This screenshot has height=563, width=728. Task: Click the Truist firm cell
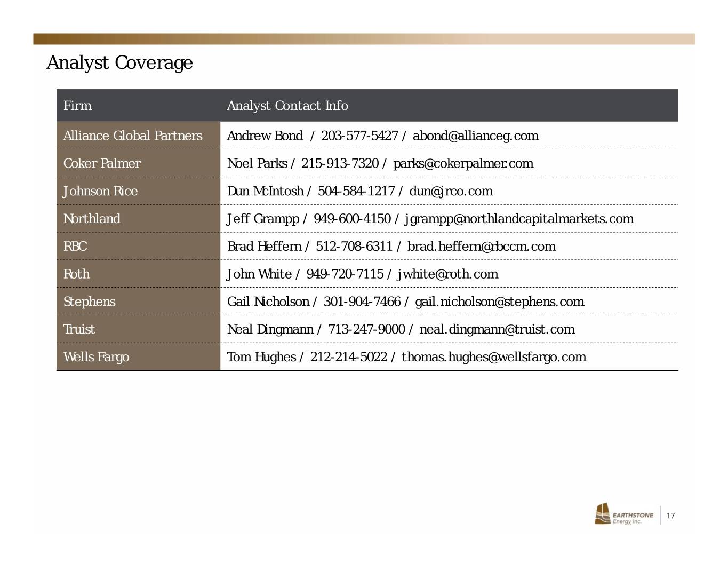click(138, 329)
